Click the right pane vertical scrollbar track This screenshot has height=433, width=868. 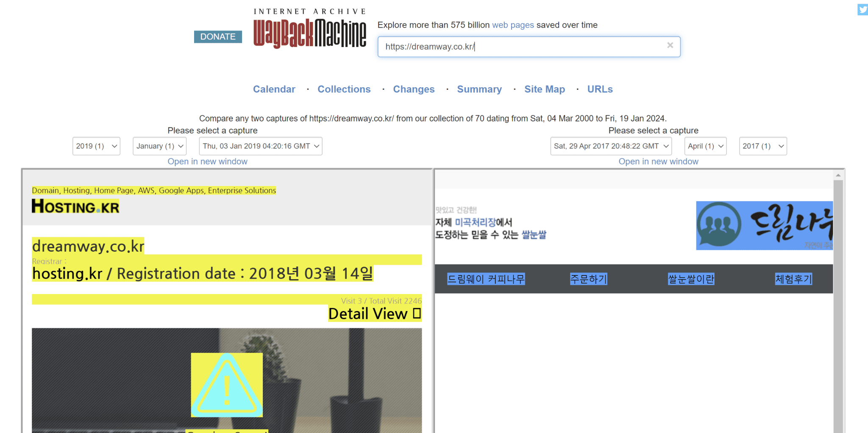838,307
